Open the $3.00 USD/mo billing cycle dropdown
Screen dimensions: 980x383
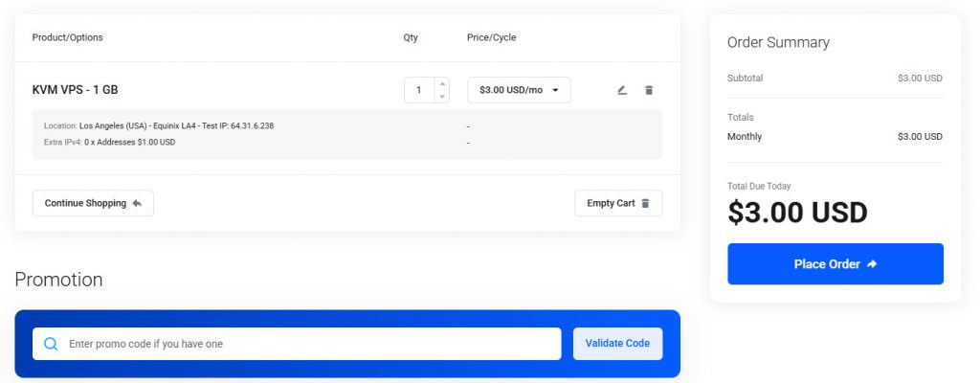click(x=518, y=90)
